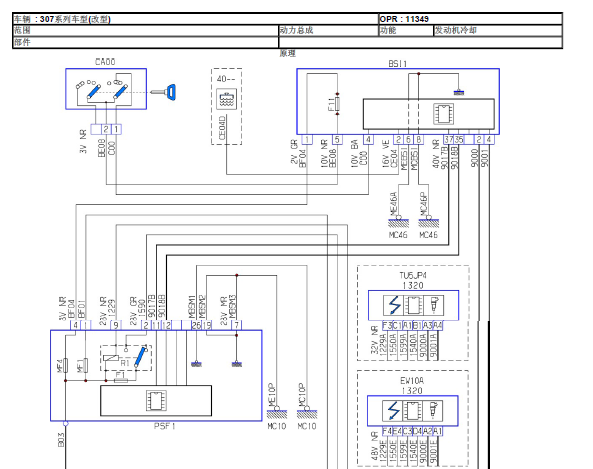Select PSF1 connector pin 7
This screenshot has width=593, height=469.
click(237, 325)
